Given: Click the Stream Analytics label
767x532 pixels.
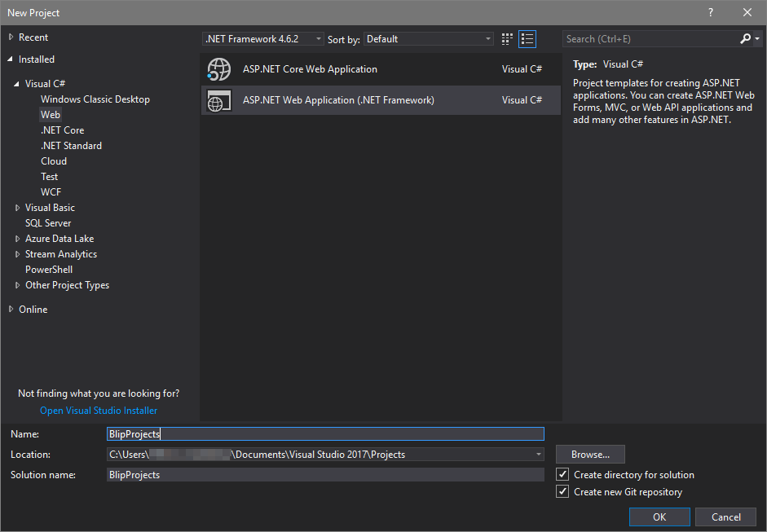Looking at the screenshot, I should pos(61,254).
